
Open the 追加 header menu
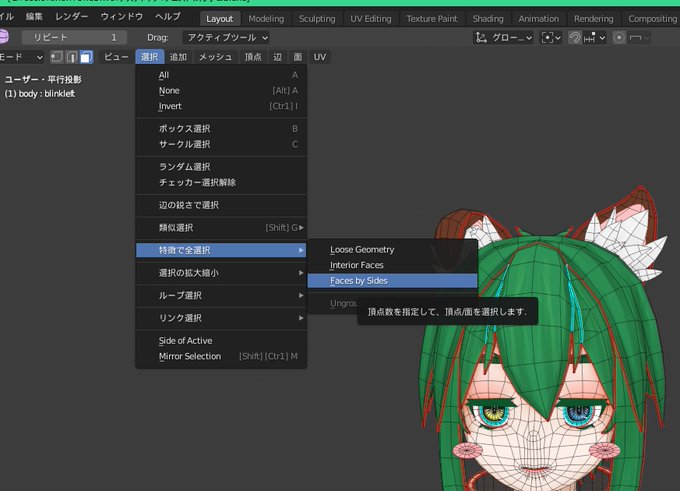178,57
